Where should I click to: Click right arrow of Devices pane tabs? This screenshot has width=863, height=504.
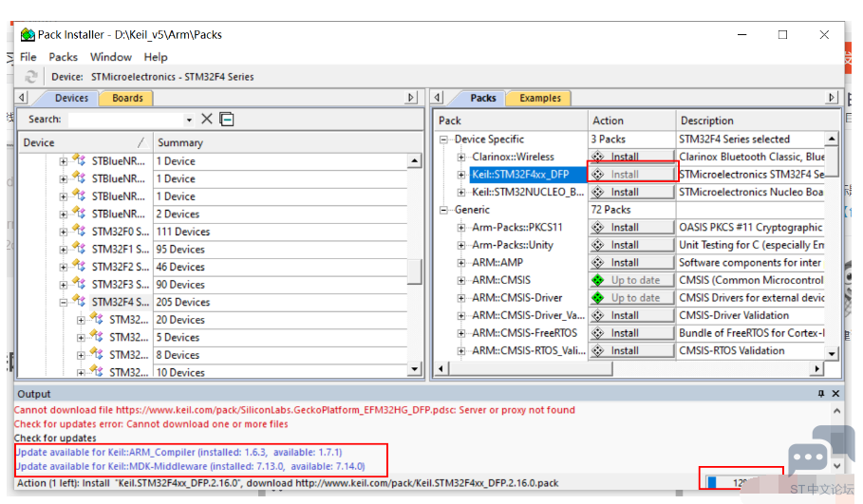click(410, 98)
